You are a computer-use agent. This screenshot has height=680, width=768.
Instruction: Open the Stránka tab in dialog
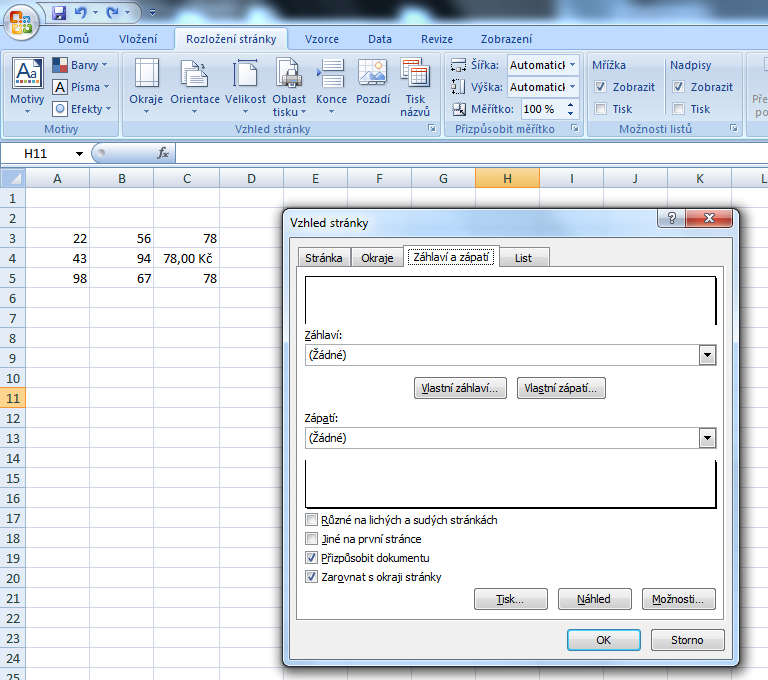tap(324, 258)
